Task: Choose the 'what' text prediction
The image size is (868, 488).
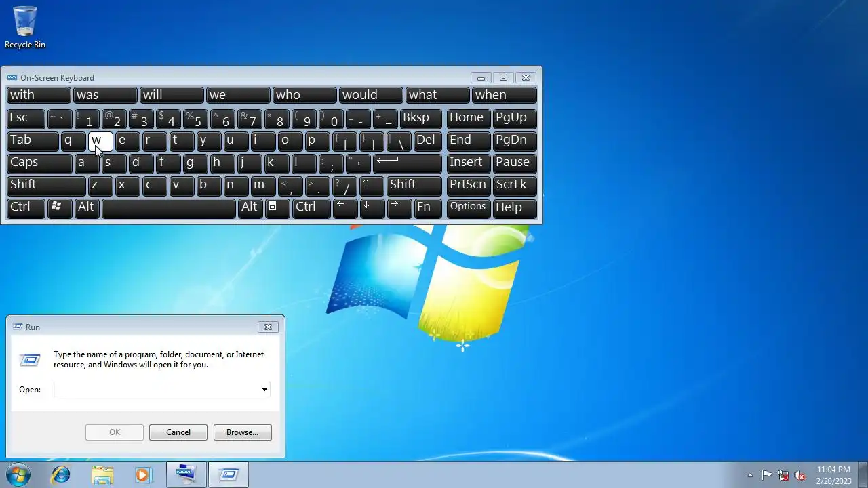Action: (x=437, y=96)
